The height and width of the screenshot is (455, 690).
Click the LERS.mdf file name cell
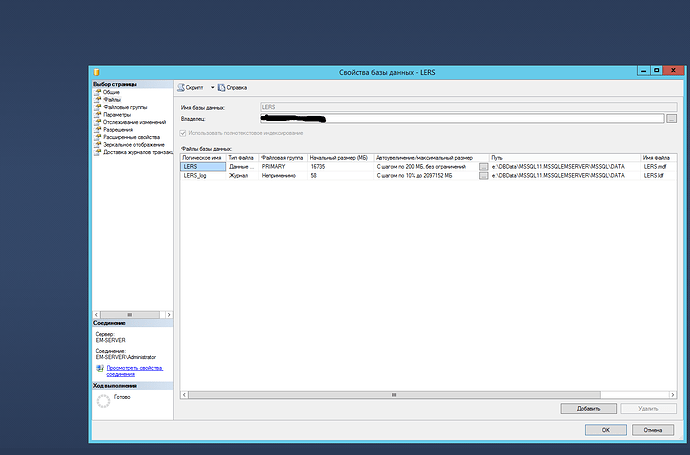[x=658, y=167]
